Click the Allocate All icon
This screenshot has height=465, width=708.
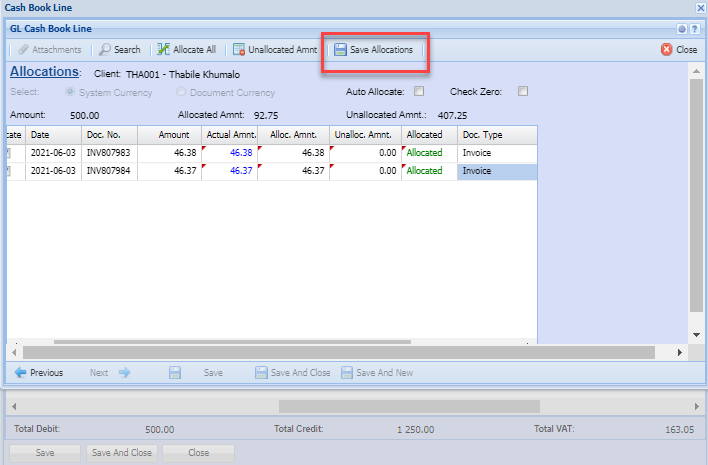pos(164,50)
